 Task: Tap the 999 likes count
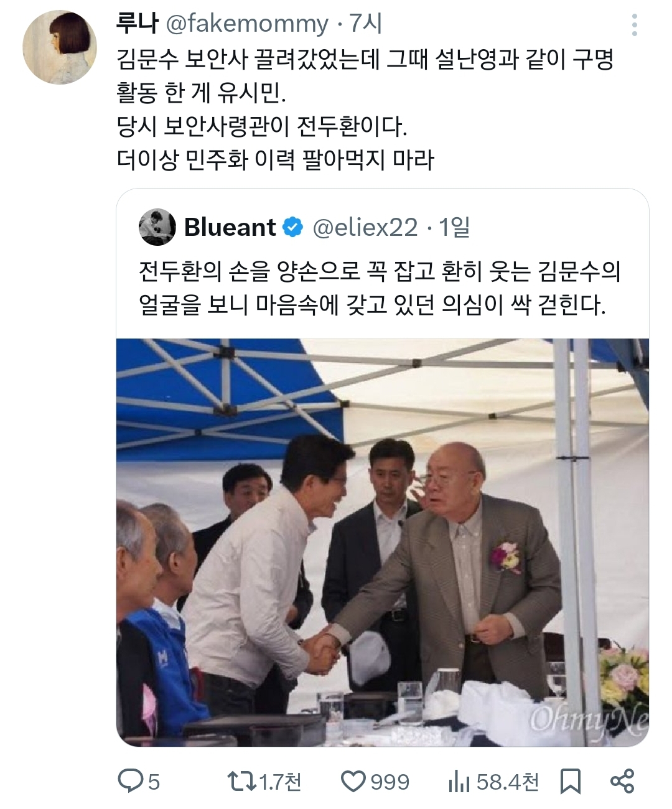(x=390, y=782)
